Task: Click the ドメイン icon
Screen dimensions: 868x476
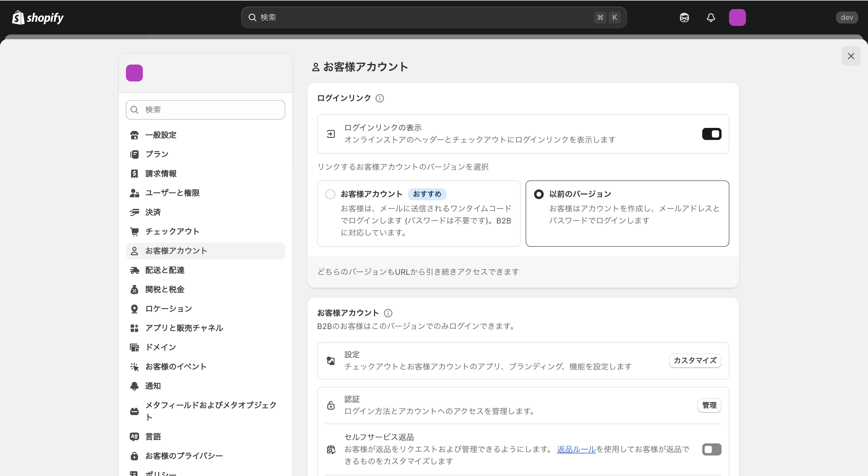Action: 134,347
